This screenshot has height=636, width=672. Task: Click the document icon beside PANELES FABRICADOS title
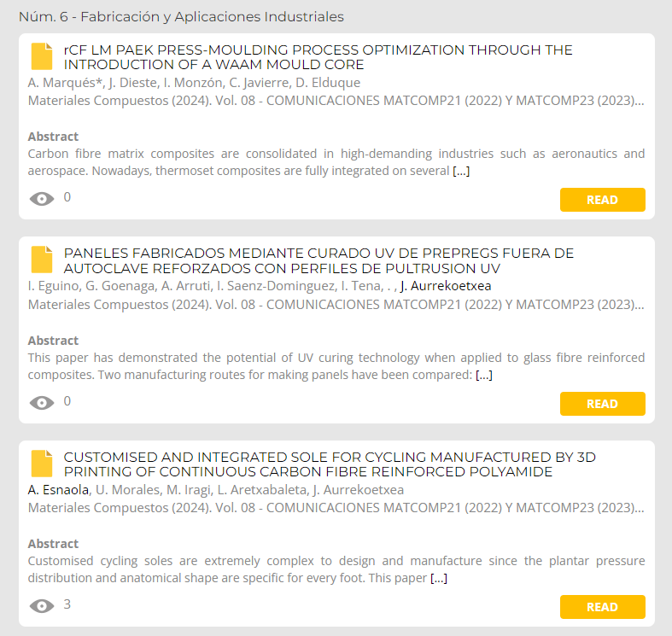point(42,260)
